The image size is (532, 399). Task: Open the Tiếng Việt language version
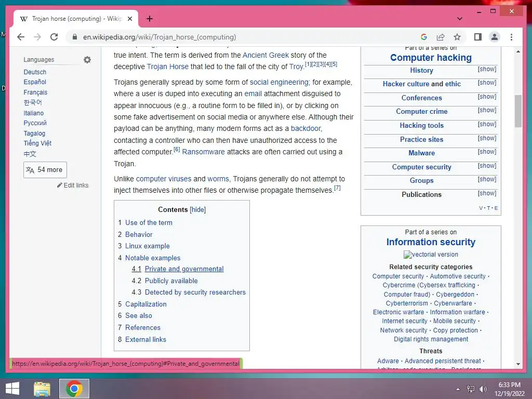tap(37, 143)
